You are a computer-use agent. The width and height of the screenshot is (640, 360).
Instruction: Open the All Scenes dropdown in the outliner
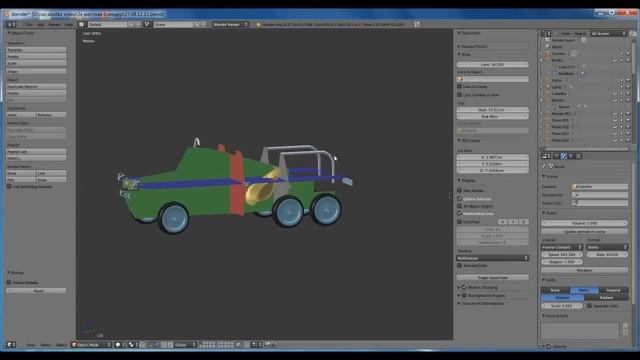pos(608,33)
